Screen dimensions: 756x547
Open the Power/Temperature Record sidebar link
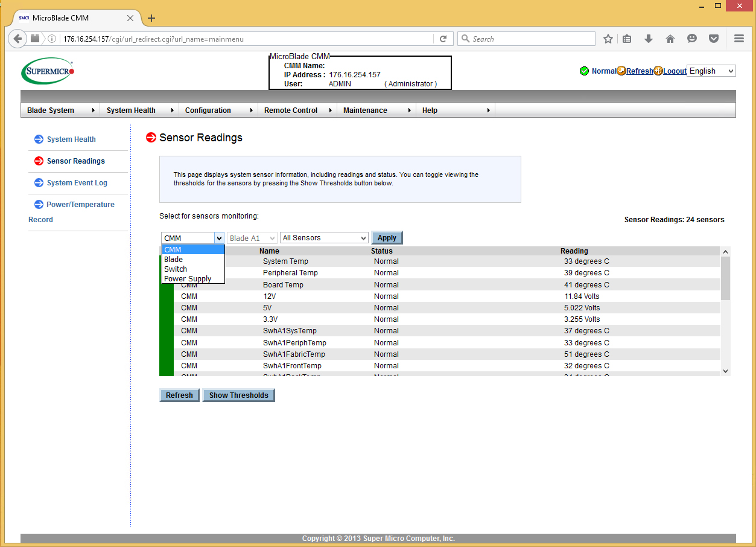pyautogui.click(x=71, y=212)
